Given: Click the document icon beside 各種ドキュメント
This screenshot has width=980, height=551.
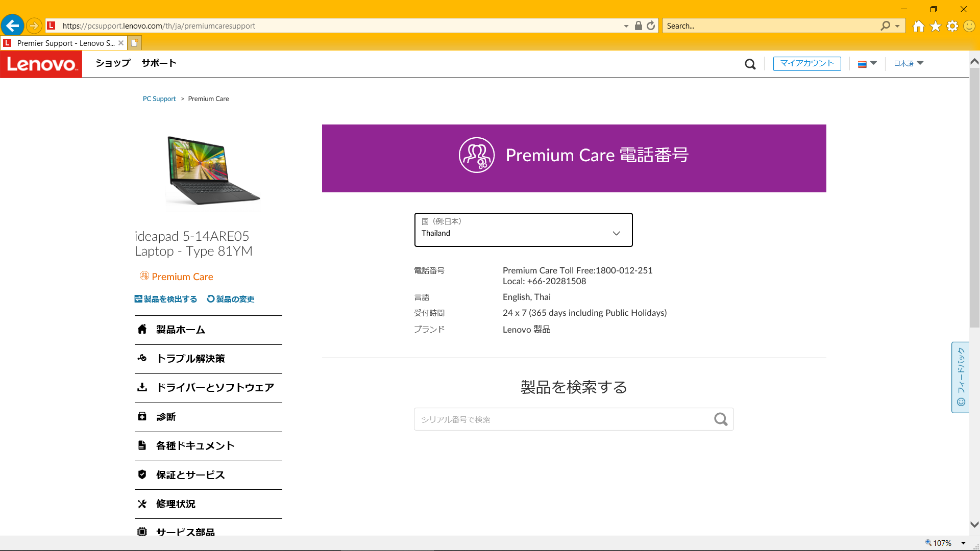Looking at the screenshot, I should point(142,445).
